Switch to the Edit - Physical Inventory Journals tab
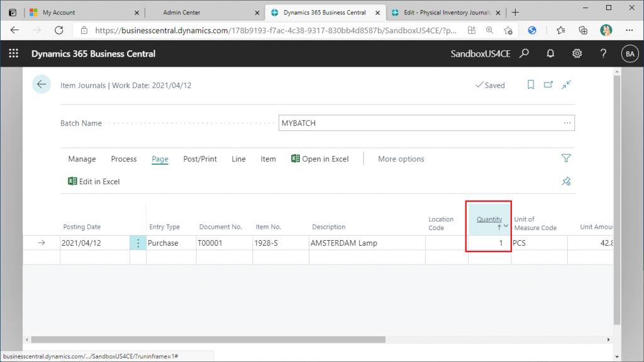 pyautogui.click(x=445, y=13)
